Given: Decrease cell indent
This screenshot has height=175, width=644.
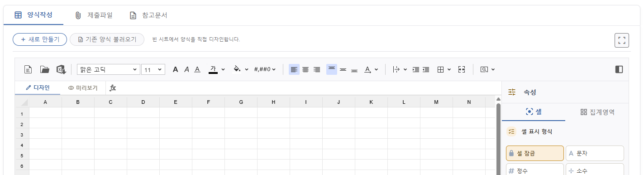Looking at the screenshot, I should pos(426,69).
